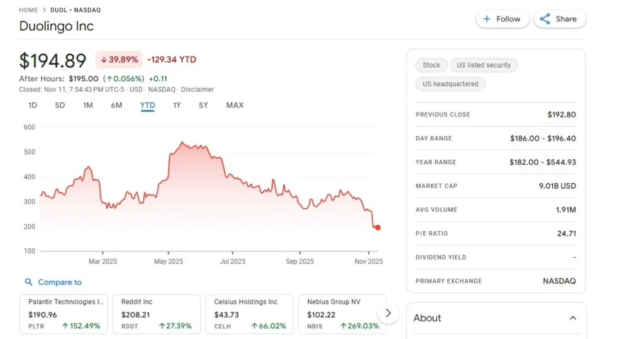The image size is (644, 339).
Task: Collapse the About section chevron
Action: (x=572, y=318)
